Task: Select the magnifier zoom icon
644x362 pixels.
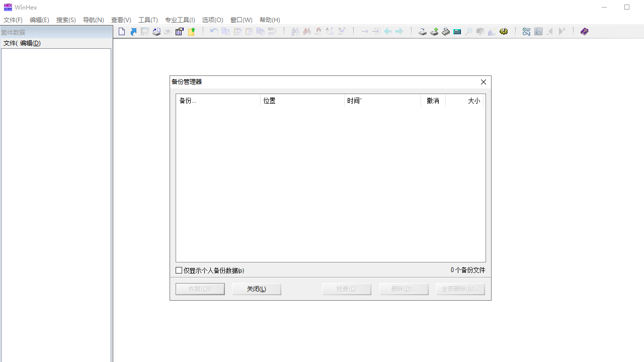Action: [x=468, y=31]
